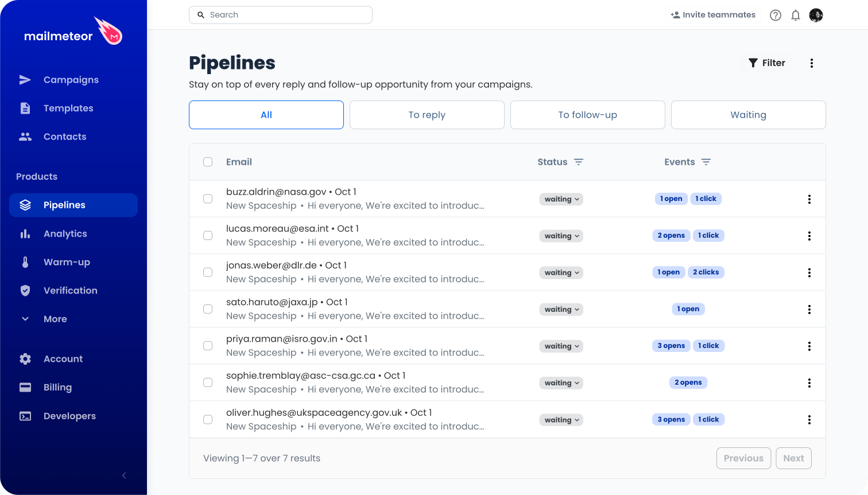This screenshot has height=495, width=868.
Task: Click the Previous pagination button
Action: pyautogui.click(x=743, y=458)
